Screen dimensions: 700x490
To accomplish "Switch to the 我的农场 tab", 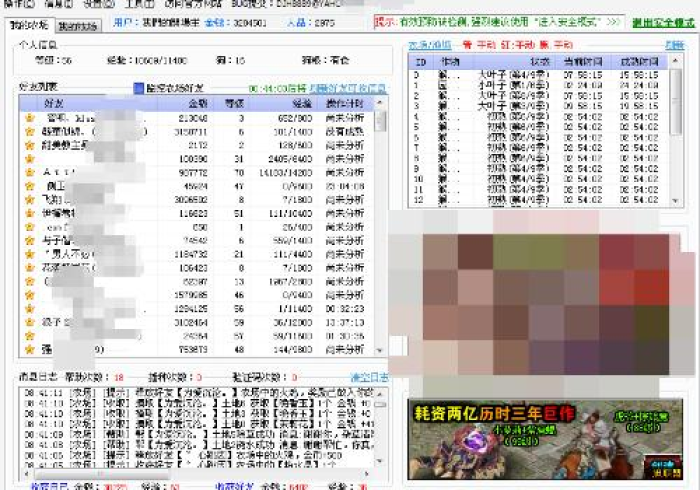I will point(29,25).
